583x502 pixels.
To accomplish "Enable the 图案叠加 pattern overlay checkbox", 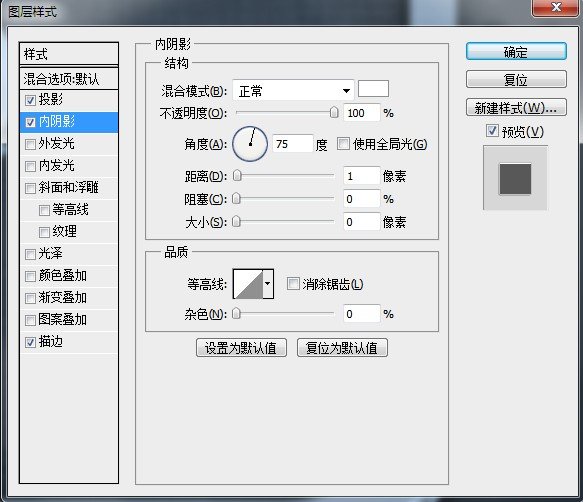I will (30, 320).
